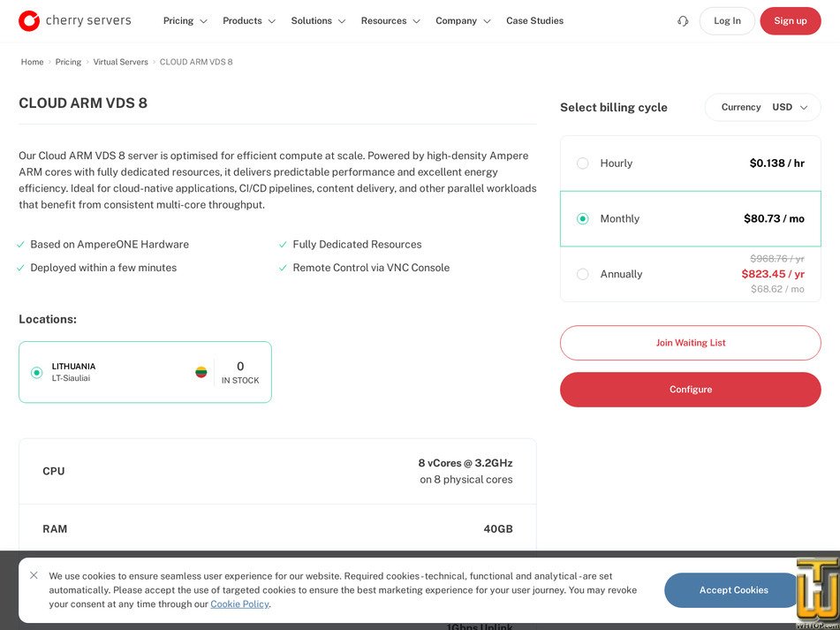This screenshot has width=840, height=630.
Task: Click the $0.138 / hr price
Action: [776, 163]
